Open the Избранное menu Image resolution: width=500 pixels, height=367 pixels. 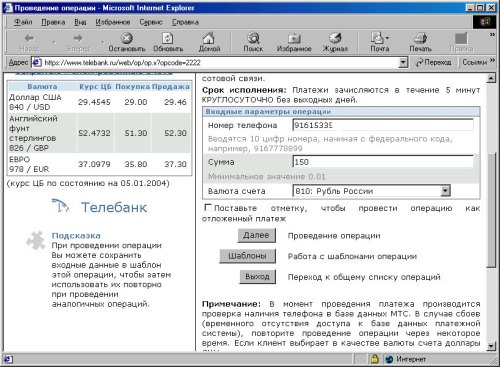tap(113, 22)
